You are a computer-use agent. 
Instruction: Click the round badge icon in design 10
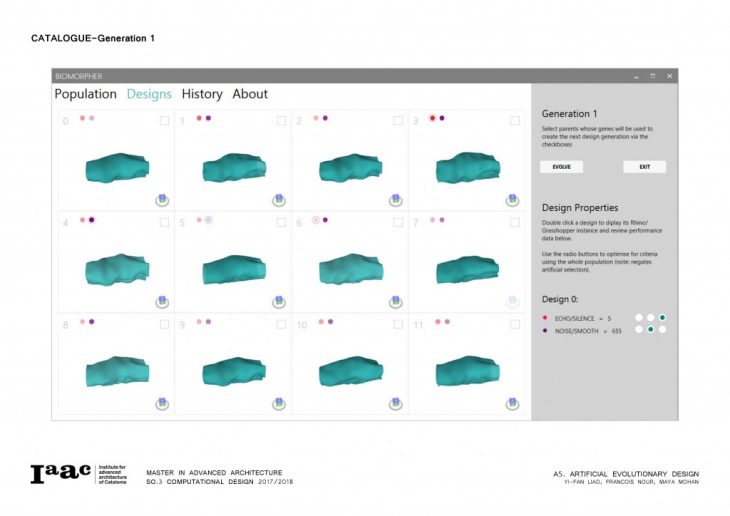point(395,403)
